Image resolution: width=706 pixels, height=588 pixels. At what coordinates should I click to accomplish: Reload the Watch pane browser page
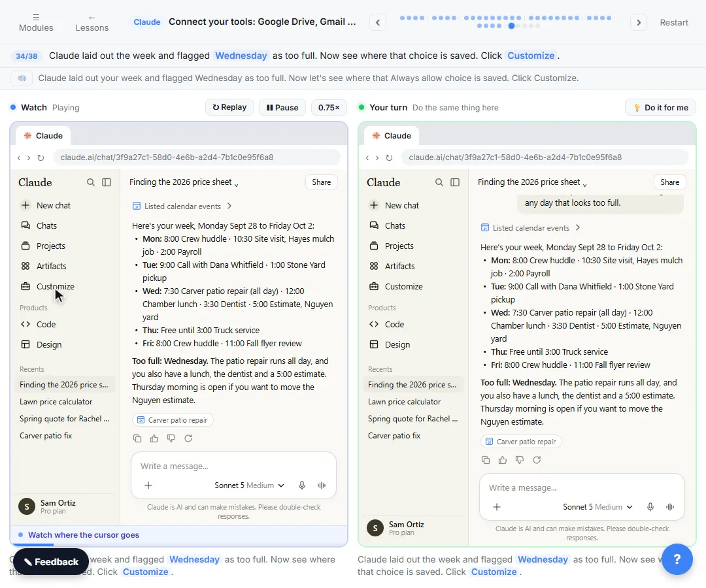(41, 157)
